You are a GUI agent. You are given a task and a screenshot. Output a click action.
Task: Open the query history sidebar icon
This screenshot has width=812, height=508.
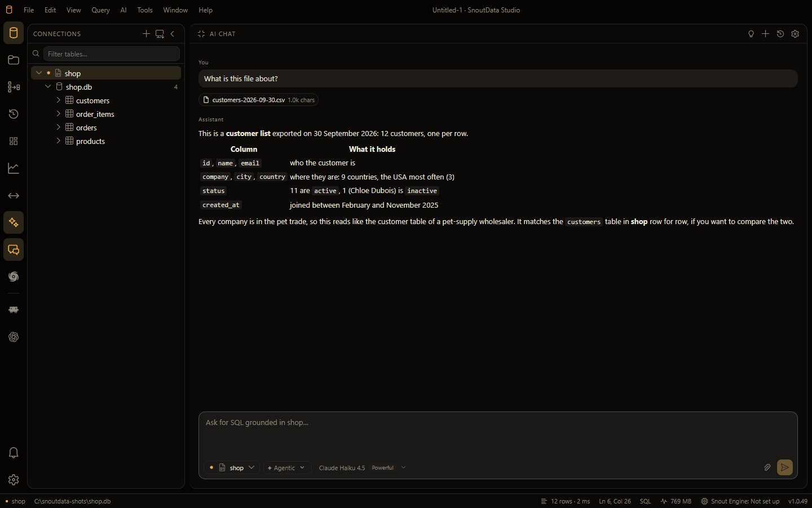point(14,114)
